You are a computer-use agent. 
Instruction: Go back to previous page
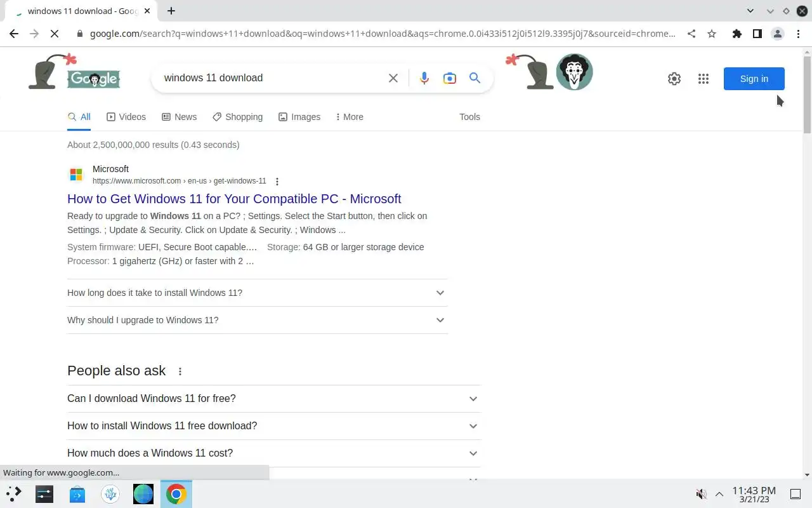coord(14,34)
